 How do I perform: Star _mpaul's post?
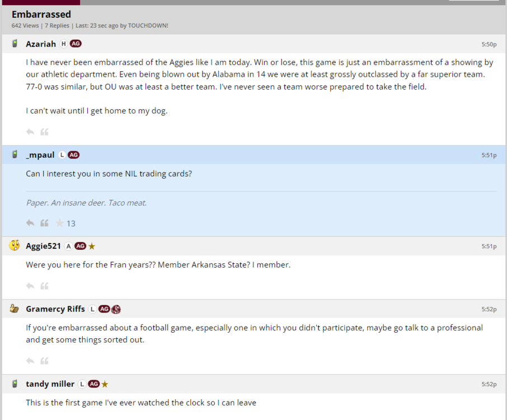click(x=59, y=223)
